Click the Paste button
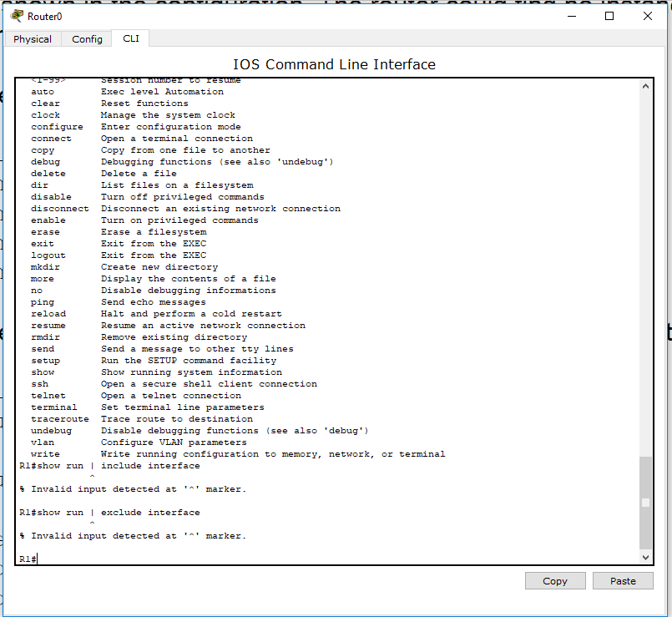672x617 pixels. coord(623,581)
